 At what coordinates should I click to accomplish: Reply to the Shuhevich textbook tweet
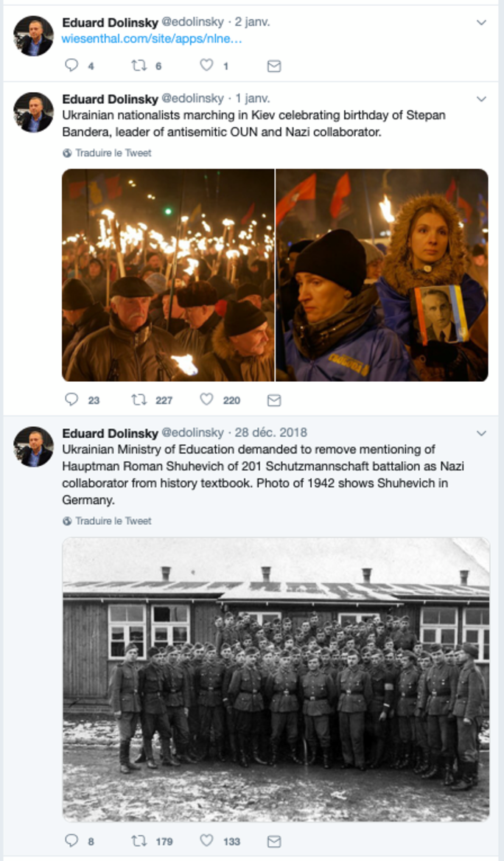(71, 840)
